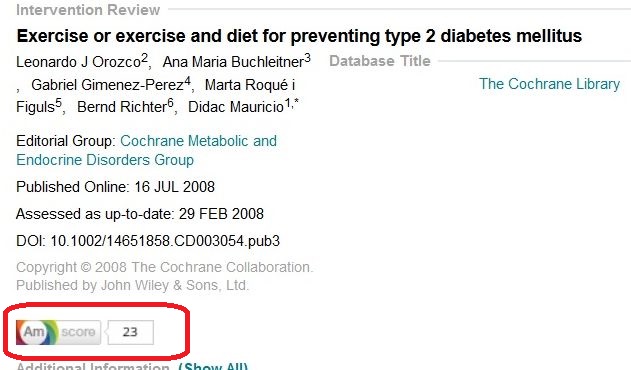Click the Additional Information heading
This screenshot has width=631, height=370.
pos(93,366)
